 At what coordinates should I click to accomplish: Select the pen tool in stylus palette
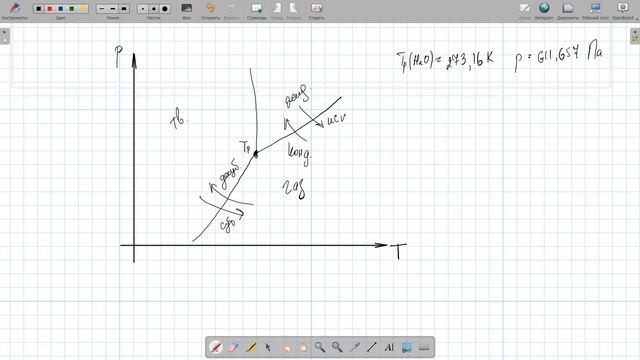point(216,347)
